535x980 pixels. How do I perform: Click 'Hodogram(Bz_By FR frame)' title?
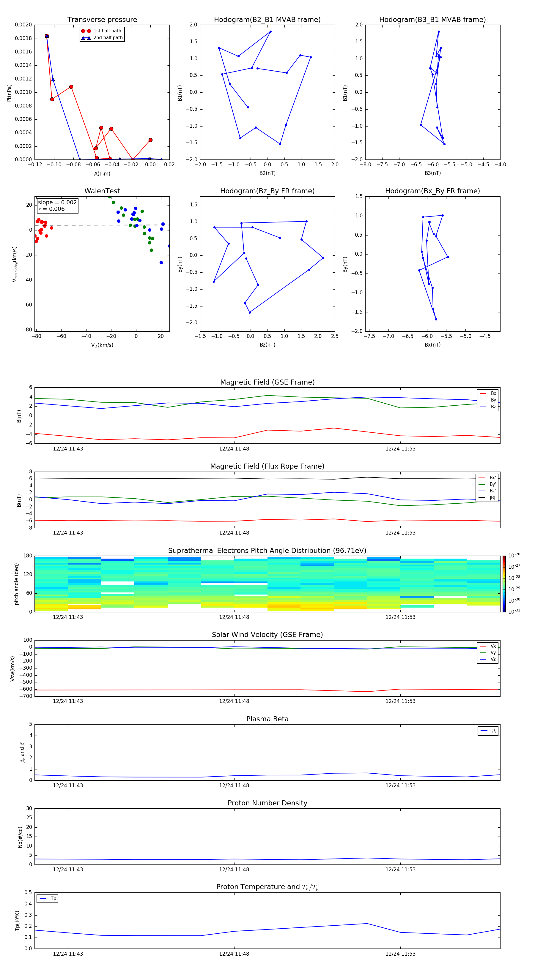[x=267, y=191]
